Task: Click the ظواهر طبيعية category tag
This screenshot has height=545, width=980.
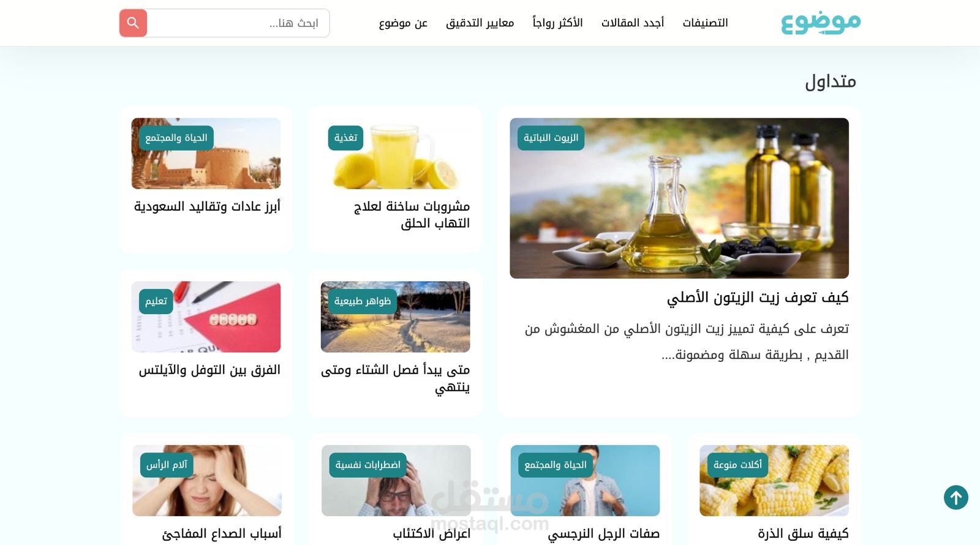Action: [363, 301]
